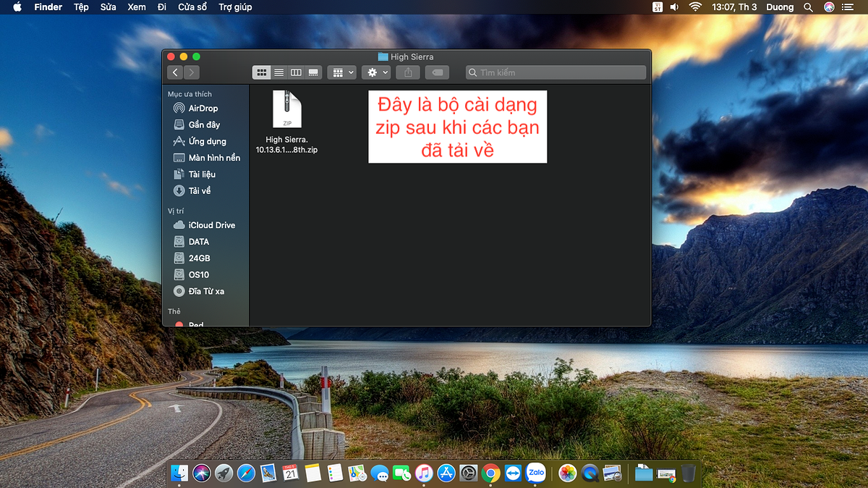Open the group-by arrangement dropdown

pyautogui.click(x=341, y=72)
